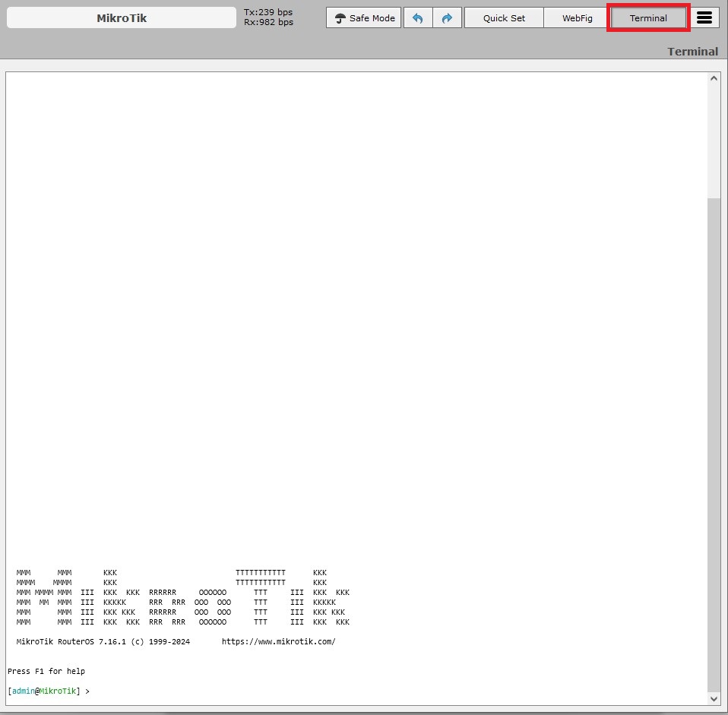
Task: Click the MikroTik identity title box
Action: click(122, 18)
